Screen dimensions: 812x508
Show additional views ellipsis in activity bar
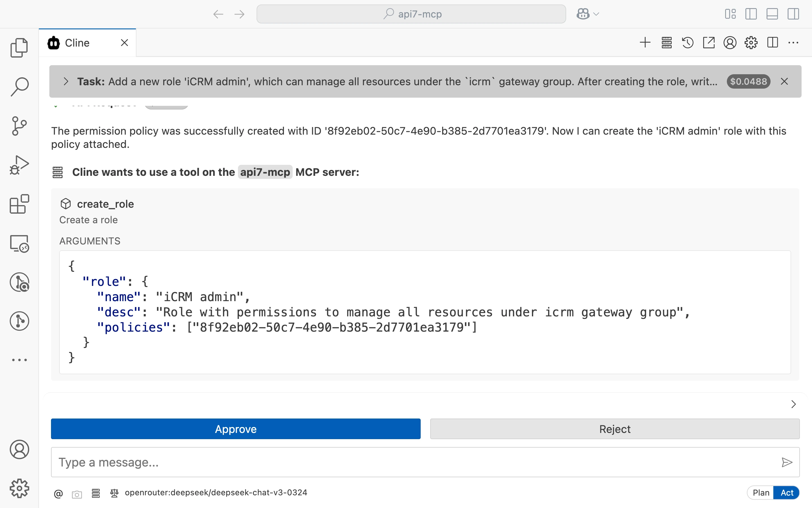pyautogui.click(x=19, y=360)
